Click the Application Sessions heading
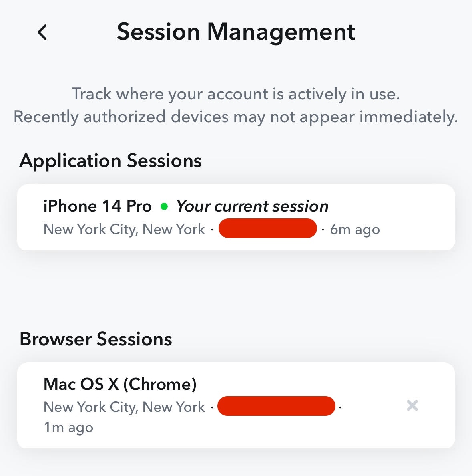Screen dimensions: 472x476 [x=111, y=161]
